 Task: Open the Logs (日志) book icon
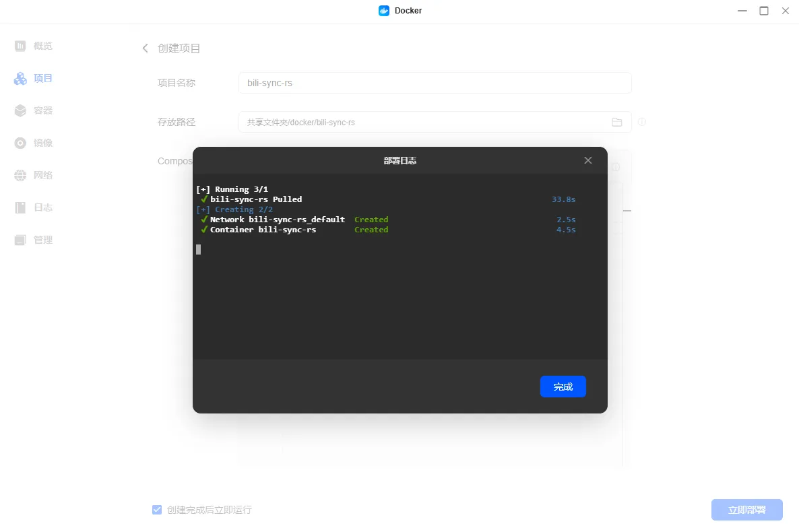click(x=20, y=207)
